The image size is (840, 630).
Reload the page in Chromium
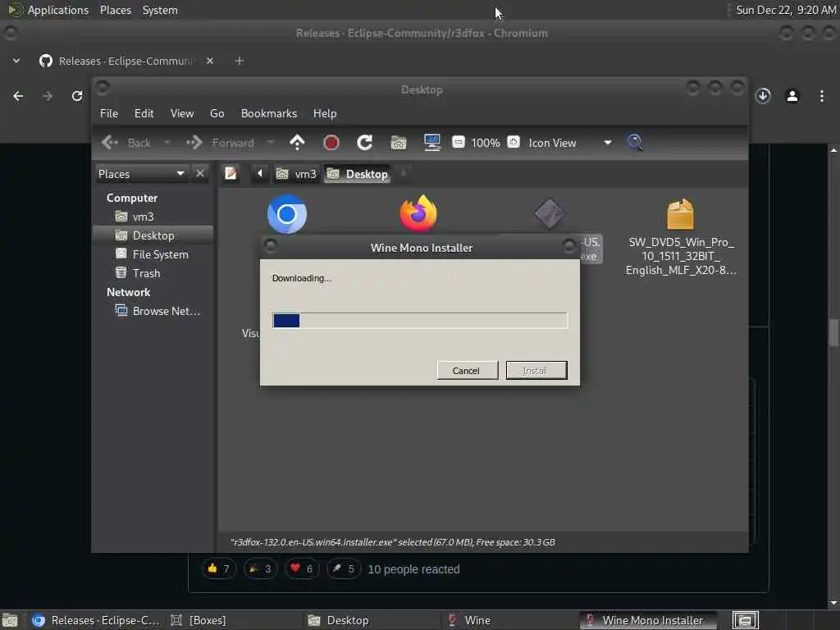[77, 96]
